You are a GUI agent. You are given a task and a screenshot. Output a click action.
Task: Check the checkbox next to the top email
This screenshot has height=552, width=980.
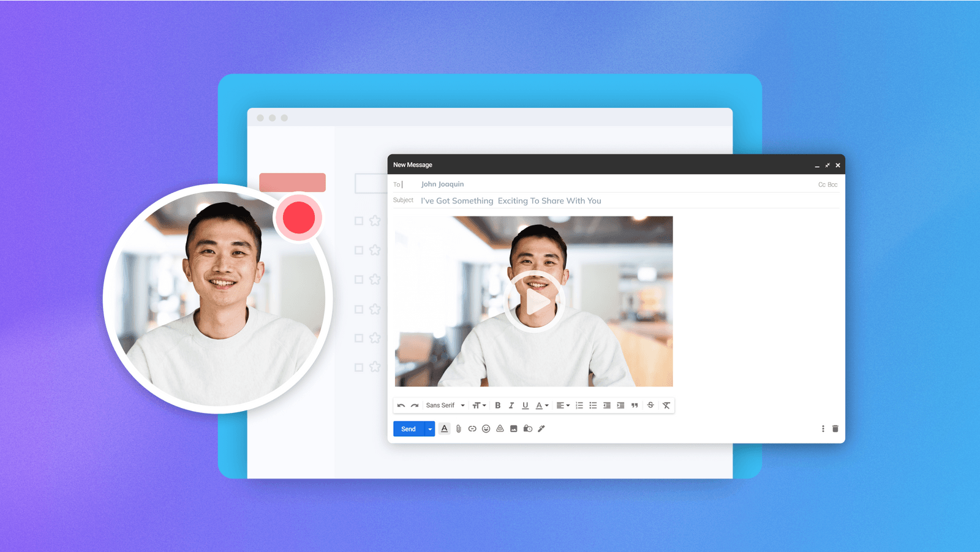[358, 221]
